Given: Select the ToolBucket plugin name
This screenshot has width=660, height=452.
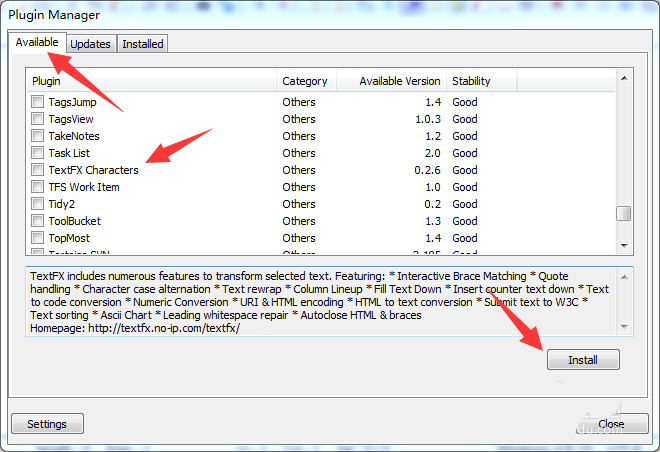Looking at the screenshot, I should (75, 221).
